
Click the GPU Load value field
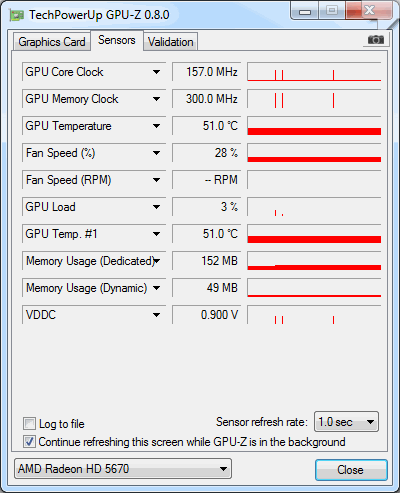[206, 207]
